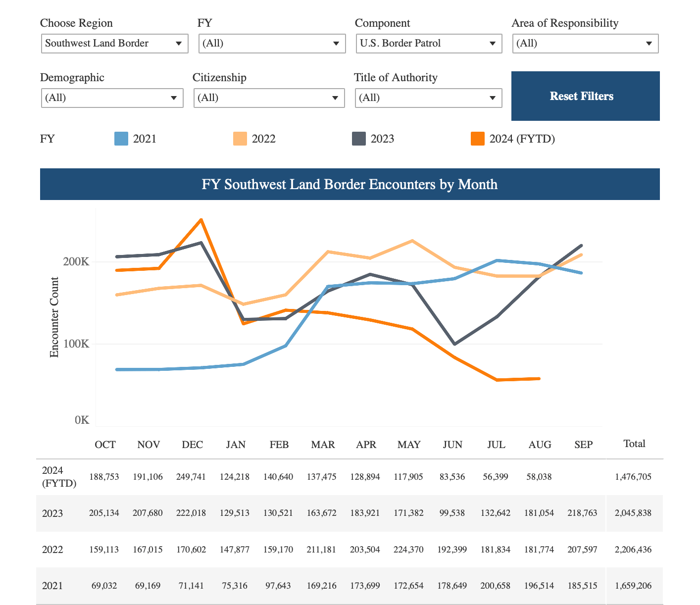This screenshot has width=700, height=605.
Task: Click the 124,218 cell for January 2024
Action: coord(235,477)
